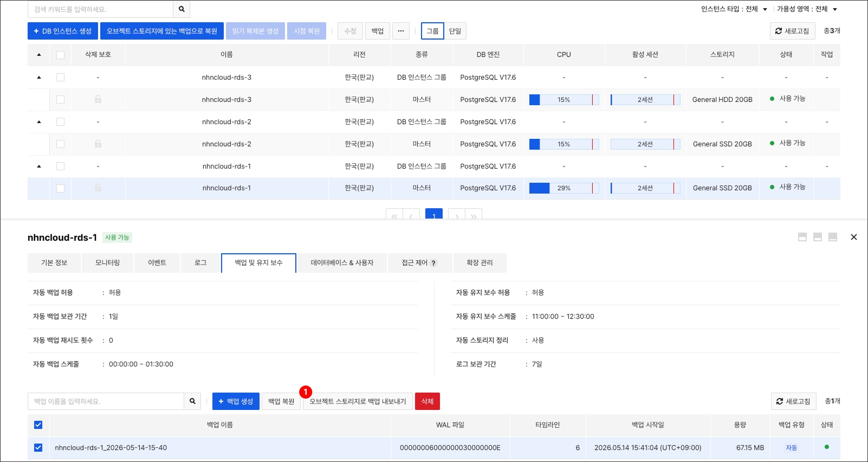This screenshot has height=462, width=868.
Task: Open the 데이터베이스 & 사용자 tab
Action: [342, 262]
